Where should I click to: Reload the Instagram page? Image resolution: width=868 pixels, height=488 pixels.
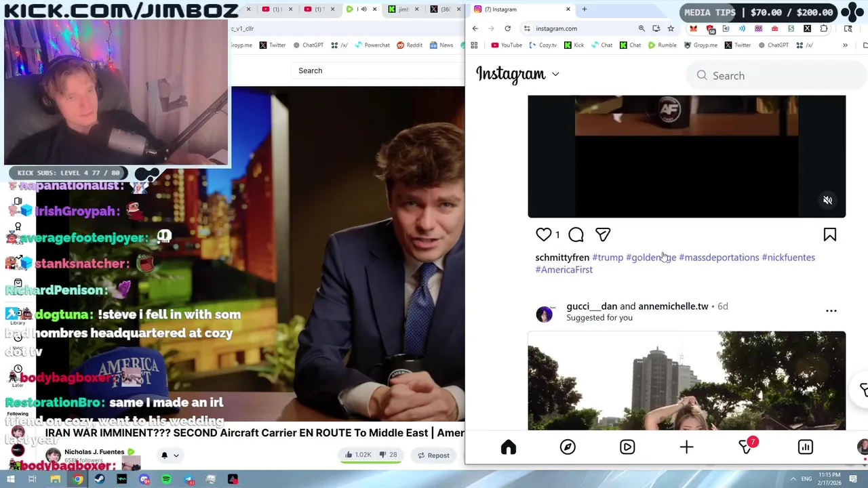click(x=507, y=28)
